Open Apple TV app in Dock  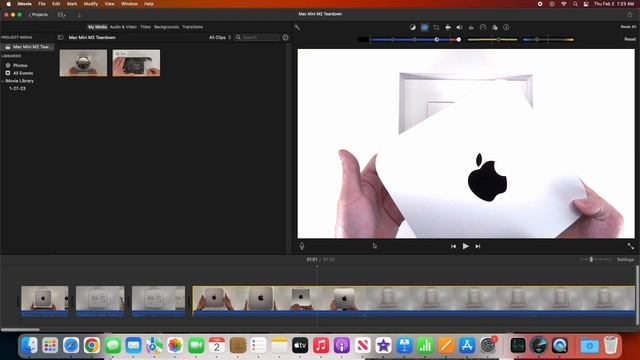pos(300,345)
